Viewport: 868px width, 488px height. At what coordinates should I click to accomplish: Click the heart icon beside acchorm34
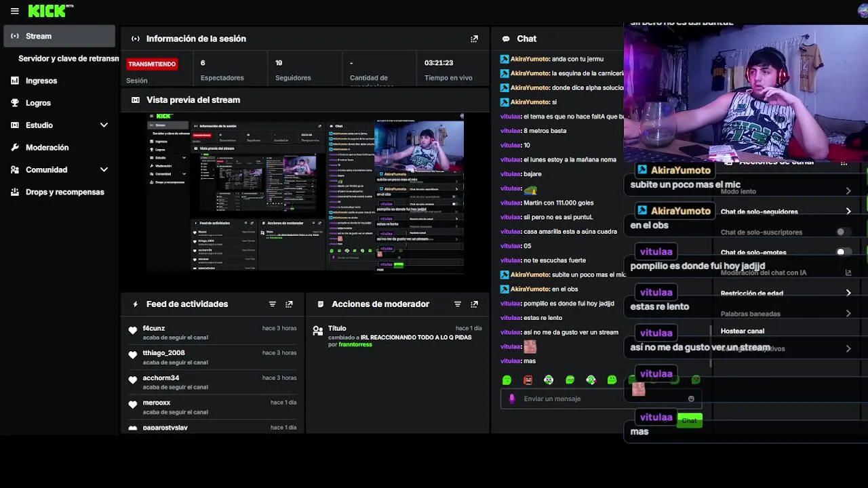tap(133, 380)
